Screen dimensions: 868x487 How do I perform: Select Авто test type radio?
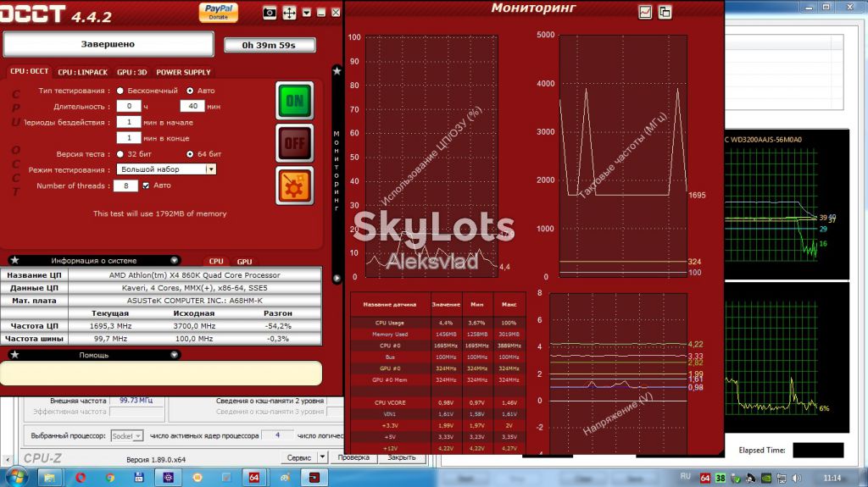(190, 91)
